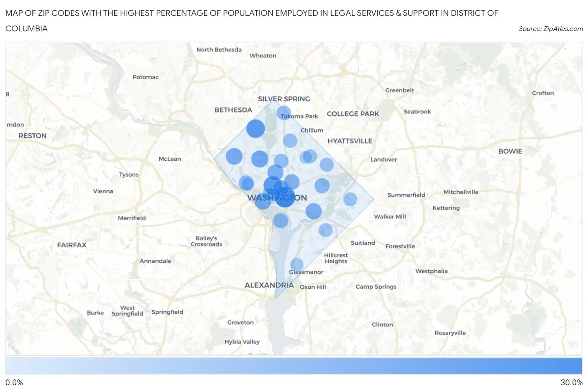Click the Potomac map label
588x392 pixels.
tap(146, 77)
